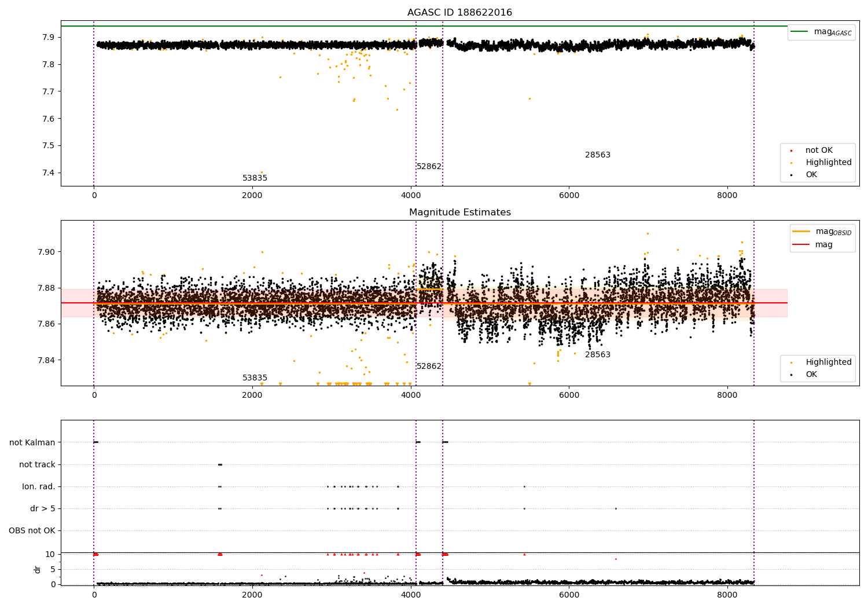Click "52862" in the Magnitude Estimates plot

point(429,367)
